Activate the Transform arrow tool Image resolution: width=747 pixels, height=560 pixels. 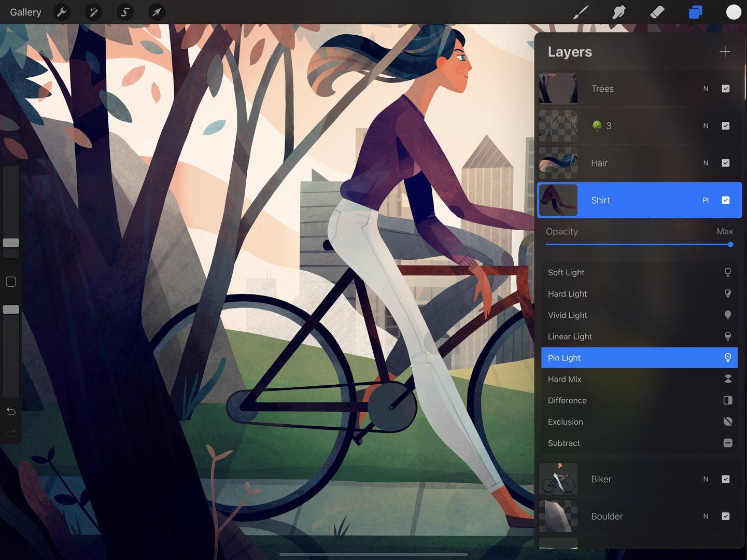click(157, 12)
